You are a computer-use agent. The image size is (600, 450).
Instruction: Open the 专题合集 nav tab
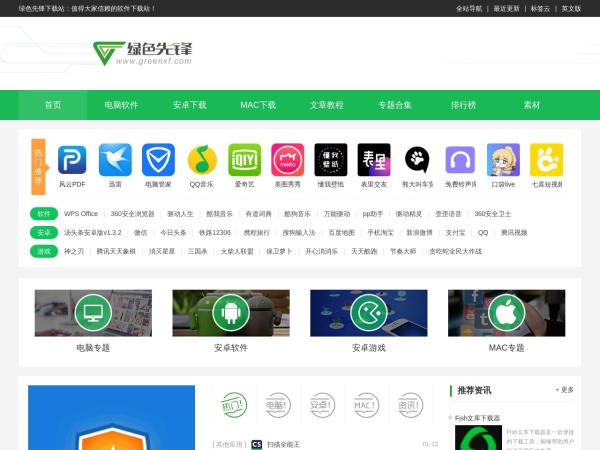(x=395, y=105)
